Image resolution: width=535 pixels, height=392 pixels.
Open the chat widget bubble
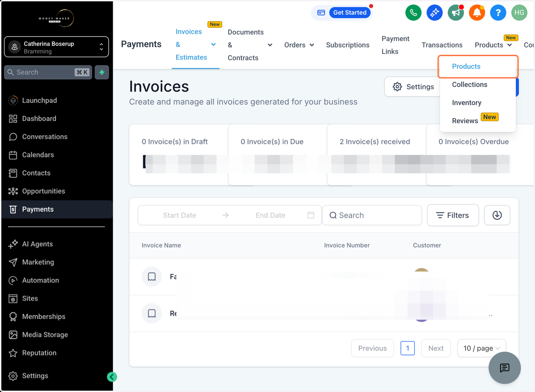505,367
